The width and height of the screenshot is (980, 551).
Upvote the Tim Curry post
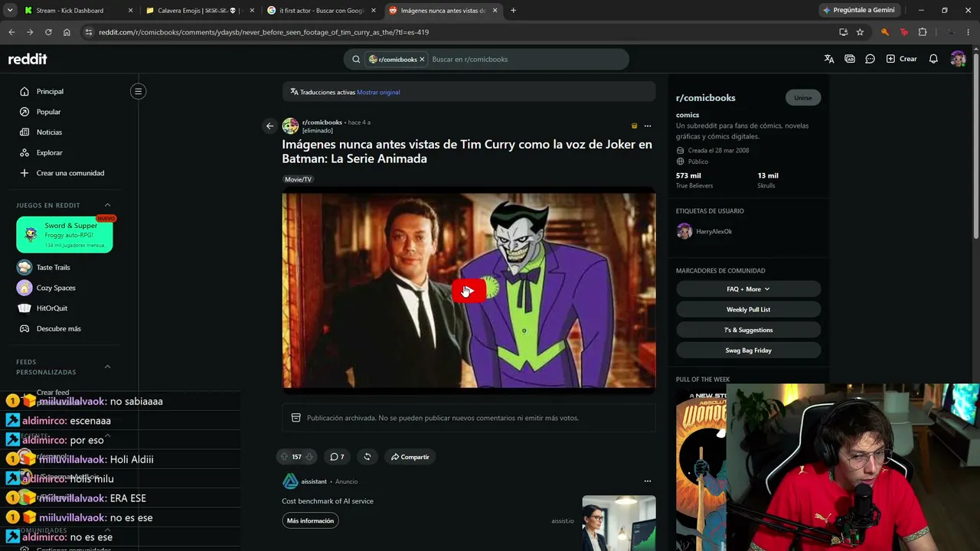tap(284, 457)
